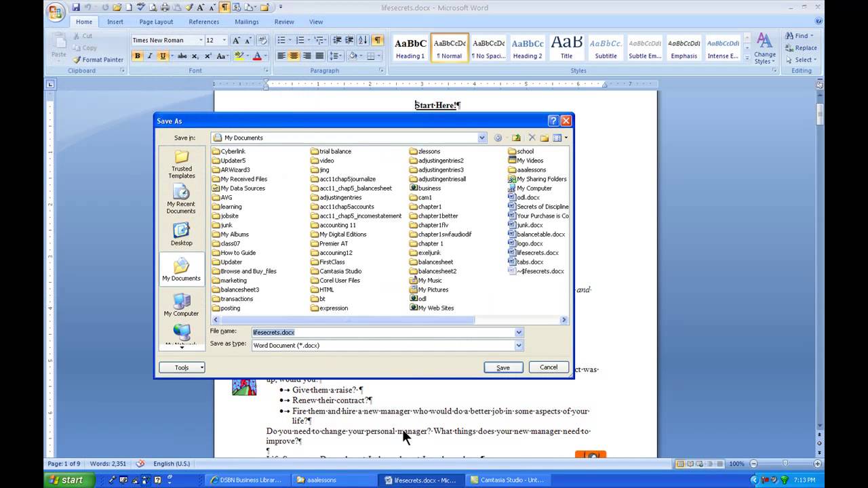868x488 pixels.
Task: Click Grow Font icon in ribbon
Action: click(237, 40)
